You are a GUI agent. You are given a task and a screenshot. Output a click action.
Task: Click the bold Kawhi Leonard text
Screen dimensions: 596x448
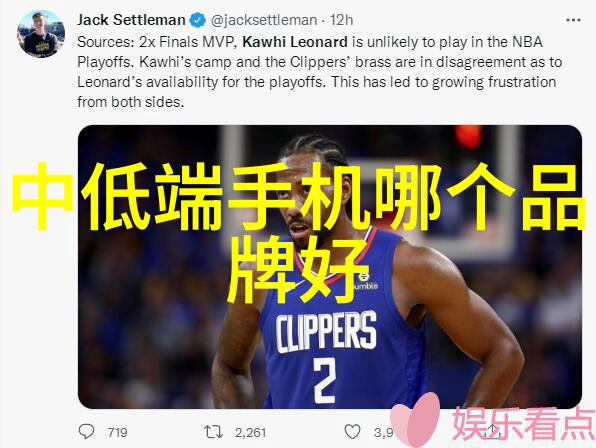pyautogui.click(x=295, y=42)
